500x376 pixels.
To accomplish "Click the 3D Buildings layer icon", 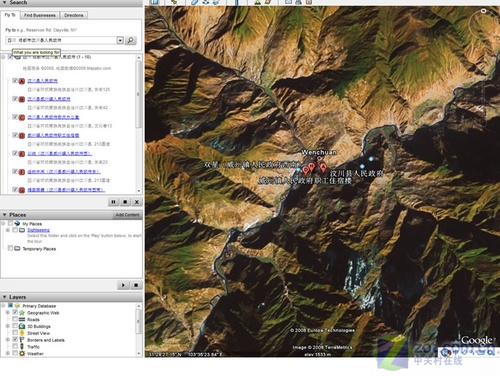I will click(22, 326).
